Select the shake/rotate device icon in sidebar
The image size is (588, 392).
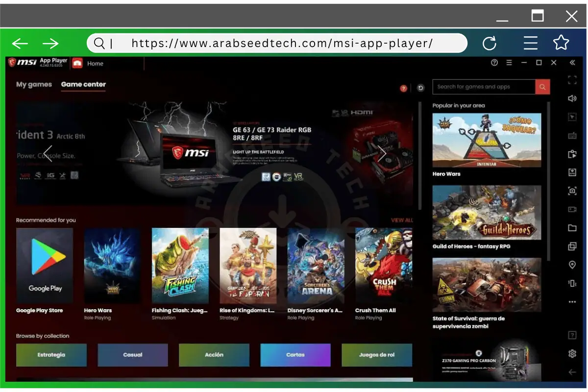pos(572,283)
